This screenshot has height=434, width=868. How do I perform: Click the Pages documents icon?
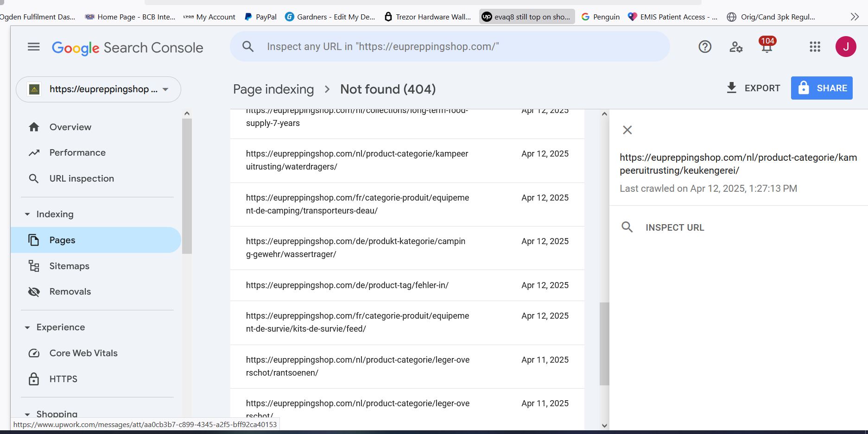(x=34, y=240)
